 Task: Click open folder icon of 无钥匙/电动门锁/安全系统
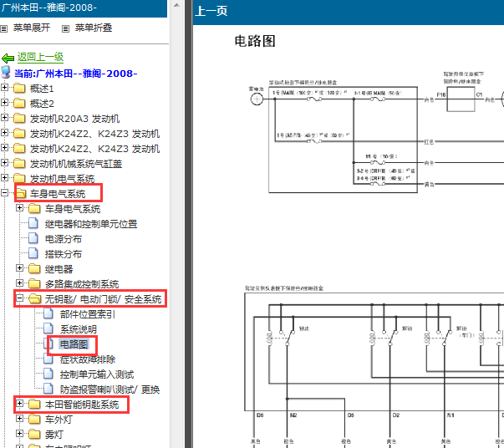[35, 299]
